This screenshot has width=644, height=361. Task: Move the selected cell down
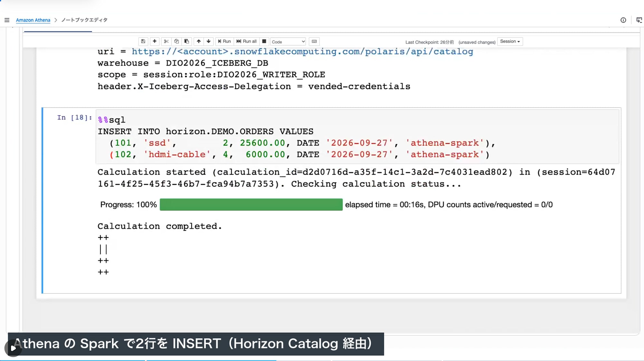pos(209,41)
